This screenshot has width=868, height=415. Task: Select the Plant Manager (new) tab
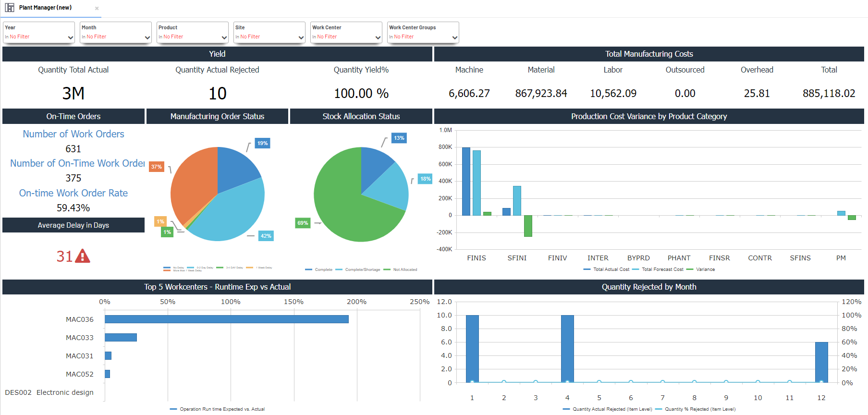46,8
